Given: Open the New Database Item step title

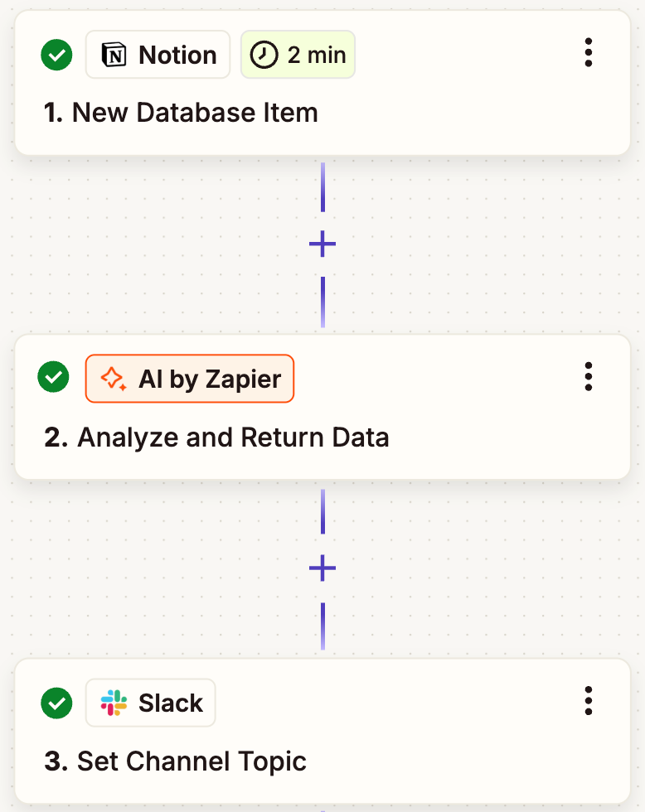Looking at the screenshot, I should coord(195,113).
